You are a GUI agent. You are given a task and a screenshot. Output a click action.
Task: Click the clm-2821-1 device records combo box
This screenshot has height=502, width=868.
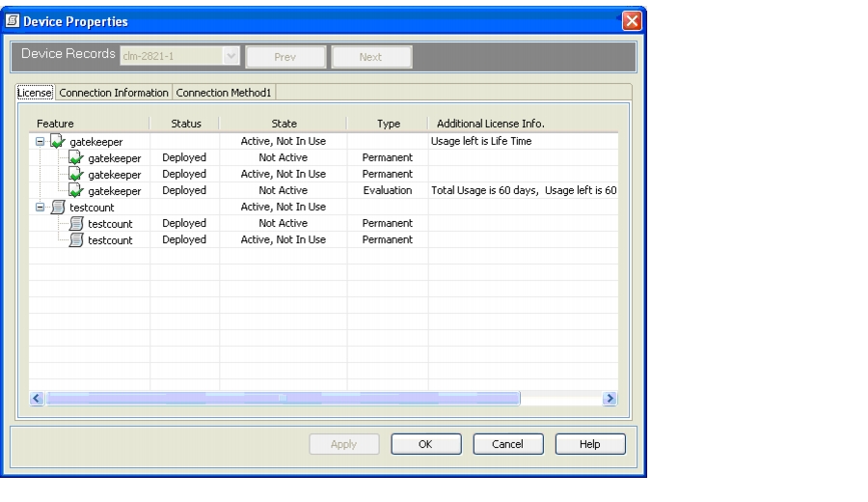(x=179, y=56)
